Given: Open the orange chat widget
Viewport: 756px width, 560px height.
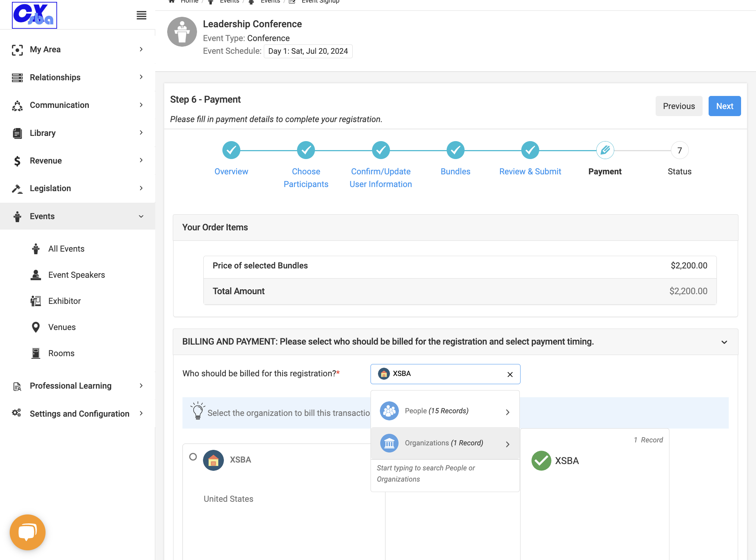Looking at the screenshot, I should pos(28,532).
